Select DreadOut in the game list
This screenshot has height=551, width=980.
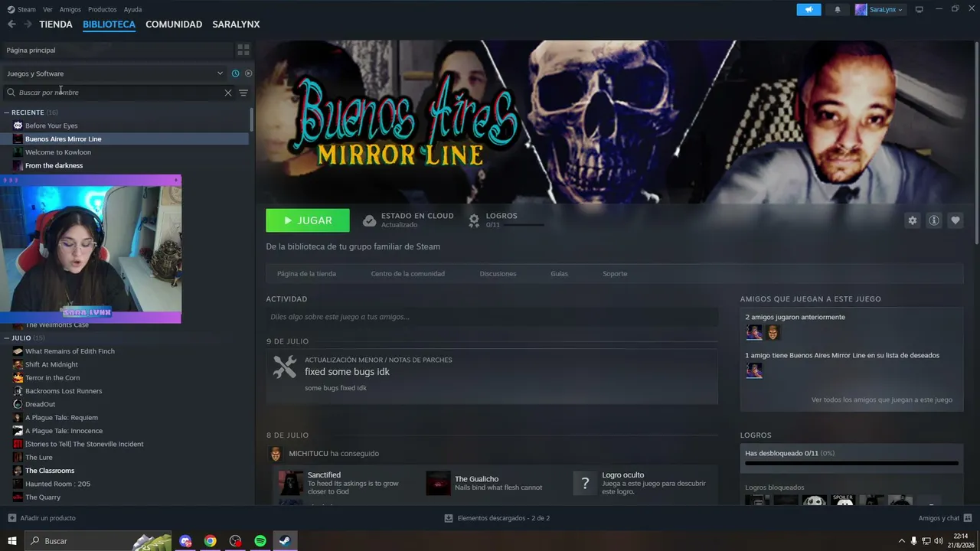point(40,404)
